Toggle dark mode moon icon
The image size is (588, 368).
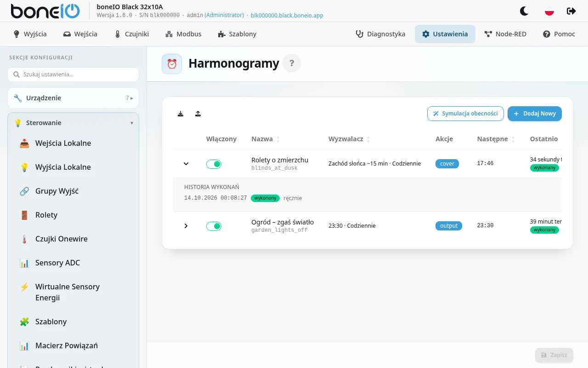(x=524, y=11)
